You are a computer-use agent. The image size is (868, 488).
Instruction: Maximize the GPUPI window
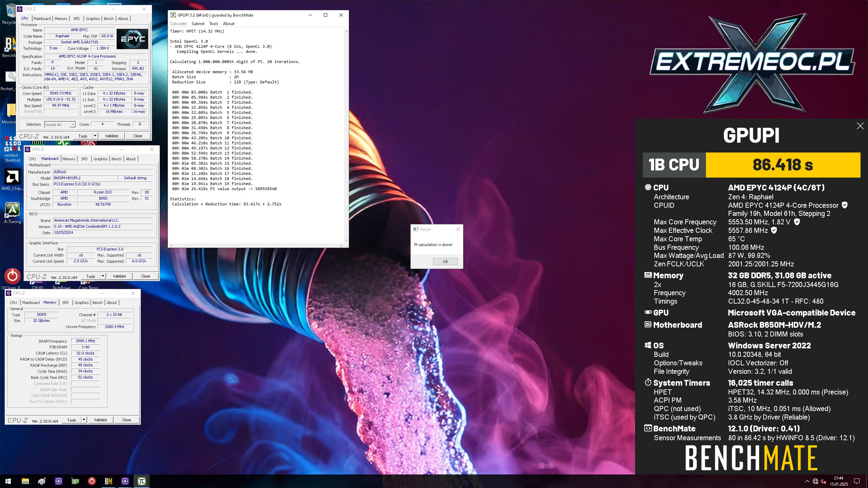[325, 15]
